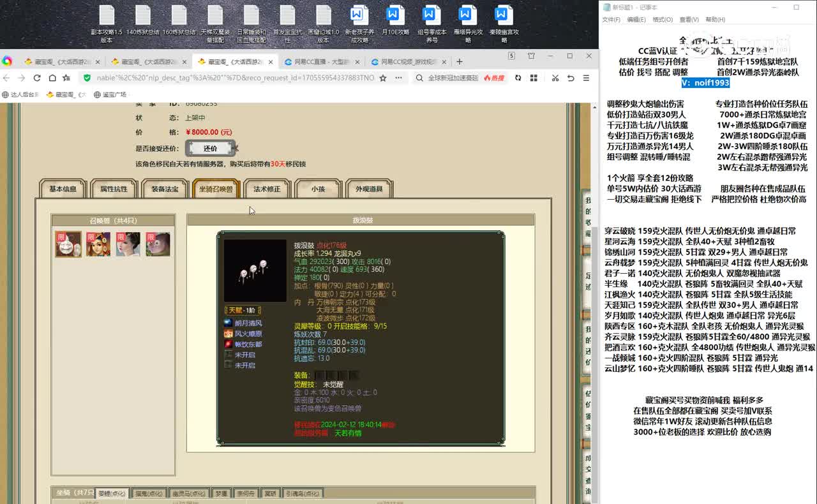Click the refresh arrows toolbar icon
This screenshot has height=504, width=817.
tap(518, 78)
